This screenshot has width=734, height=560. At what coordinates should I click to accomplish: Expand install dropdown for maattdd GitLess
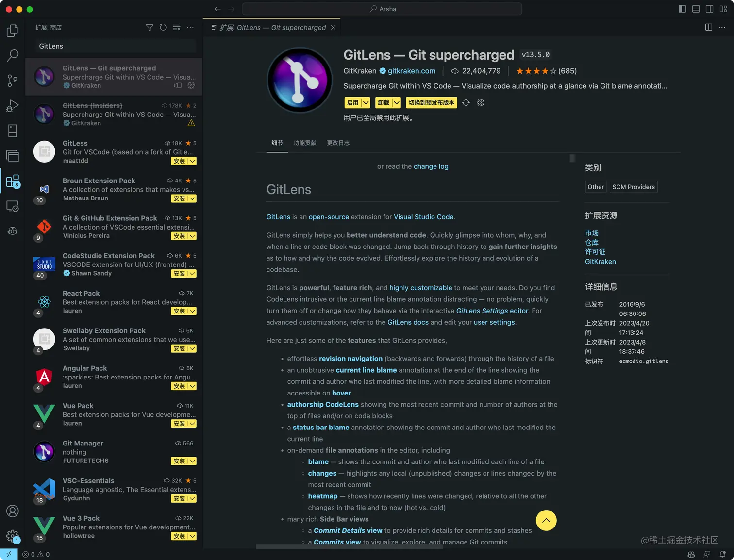tap(192, 161)
